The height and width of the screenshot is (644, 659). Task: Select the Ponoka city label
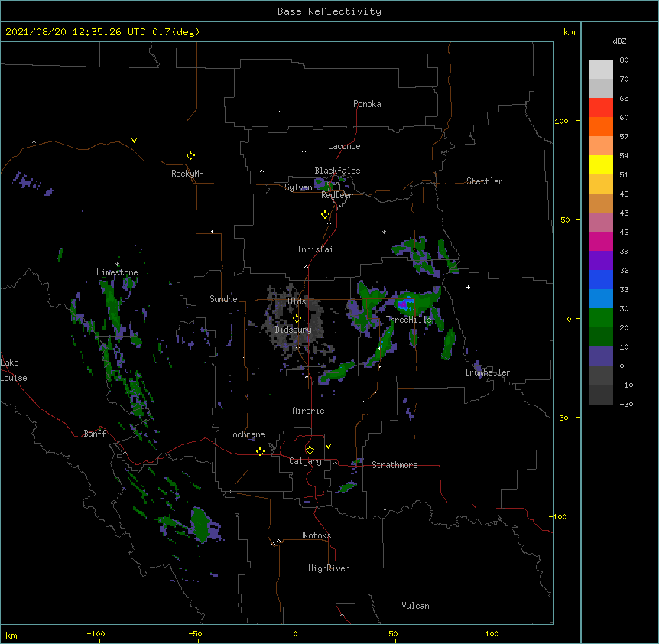(x=367, y=104)
